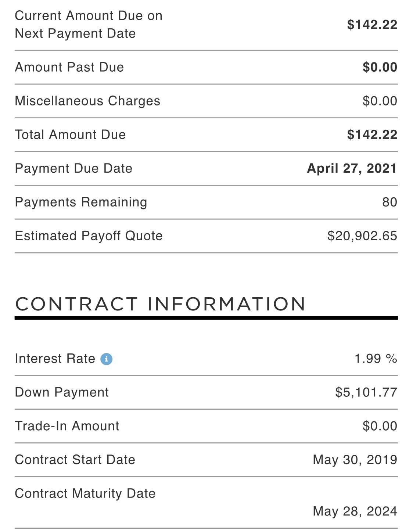Select the Contract Maturity Date May 28, 2024
413x532 pixels.
[x=355, y=511]
